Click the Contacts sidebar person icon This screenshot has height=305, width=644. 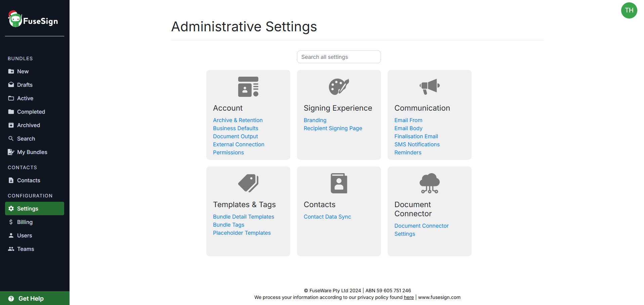[11, 180]
